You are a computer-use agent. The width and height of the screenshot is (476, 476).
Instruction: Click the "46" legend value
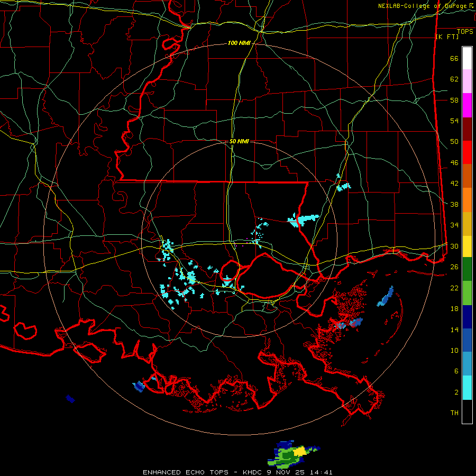pos(454,163)
